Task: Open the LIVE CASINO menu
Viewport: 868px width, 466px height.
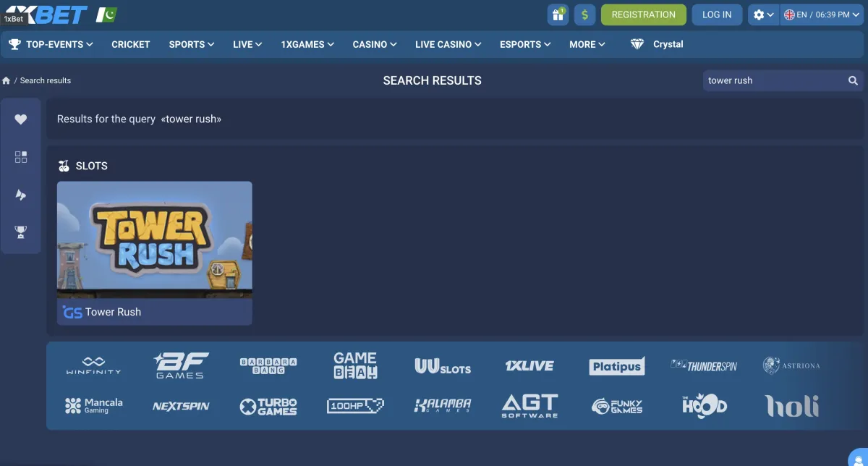Action: [448, 44]
